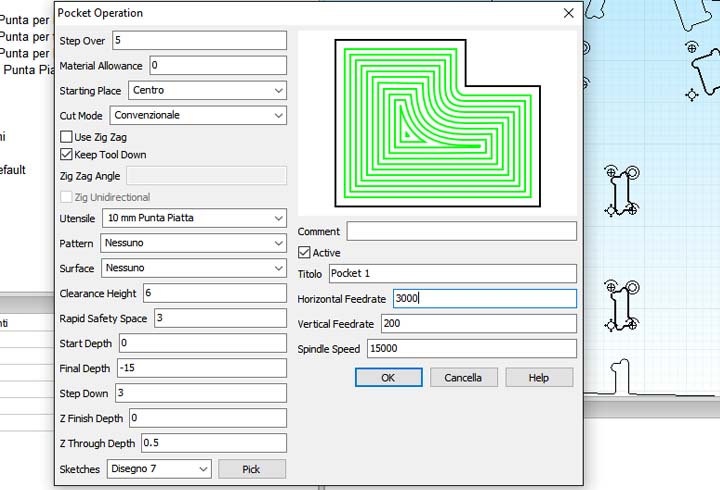Toggle the Active checkbox

[x=304, y=252]
